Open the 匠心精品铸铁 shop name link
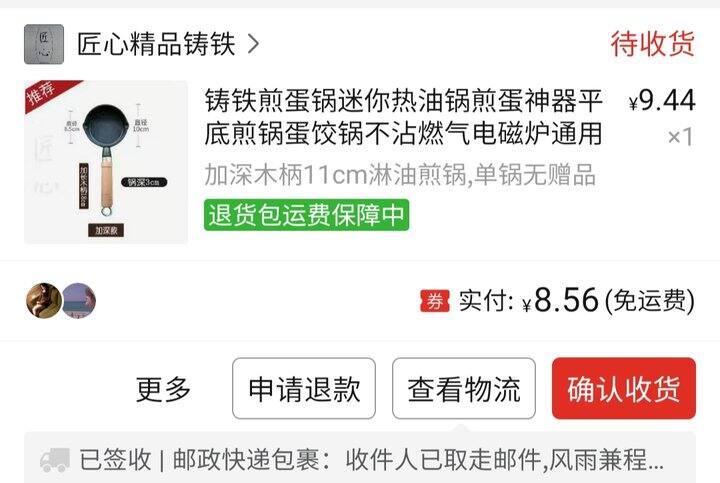 [156, 44]
